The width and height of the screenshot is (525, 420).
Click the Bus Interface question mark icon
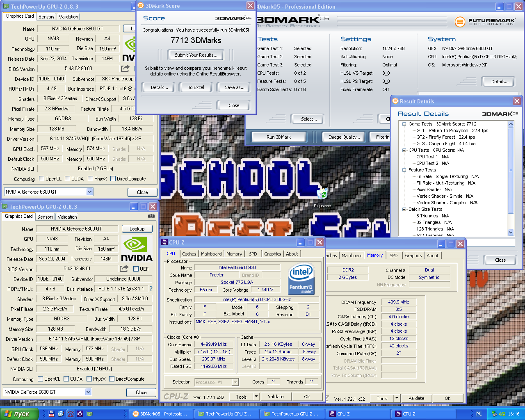pos(151,289)
